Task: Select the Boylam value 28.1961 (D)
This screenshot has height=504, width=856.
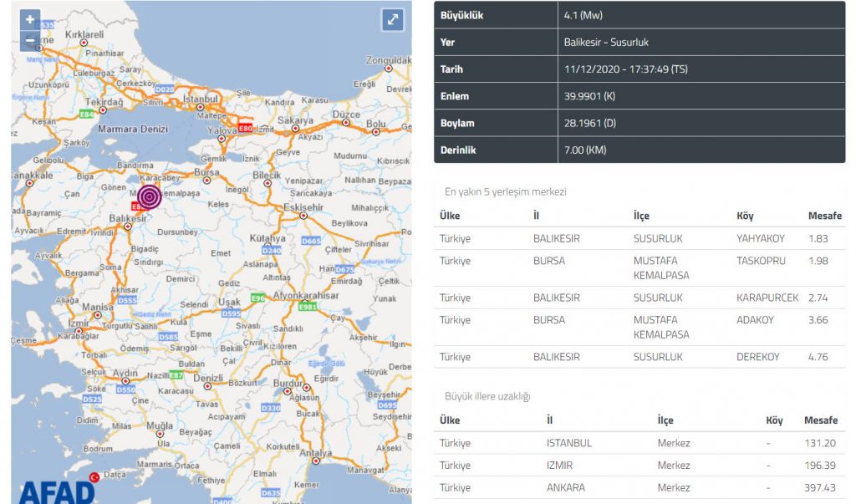Action: click(x=589, y=123)
